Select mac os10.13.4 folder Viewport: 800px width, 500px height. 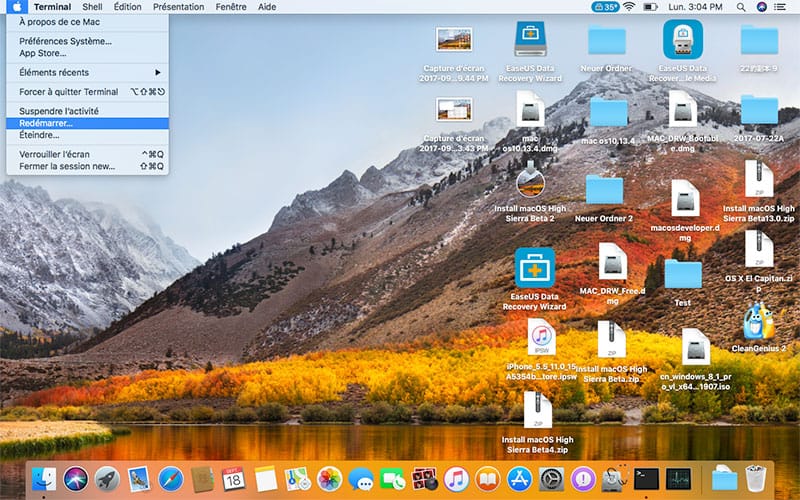pyautogui.click(x=609, y=112)
